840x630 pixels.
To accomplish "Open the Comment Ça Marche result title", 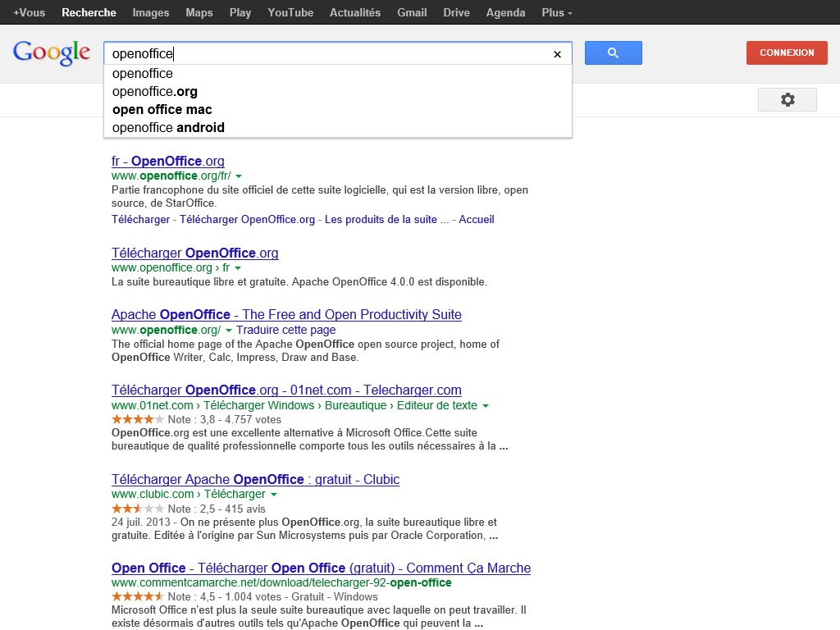I will pyautogui.click(x=321, y=568).
